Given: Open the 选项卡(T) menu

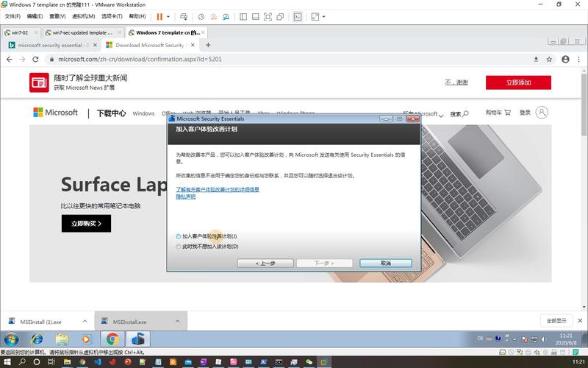Looking at the screenshot, I should coord(112,16).
